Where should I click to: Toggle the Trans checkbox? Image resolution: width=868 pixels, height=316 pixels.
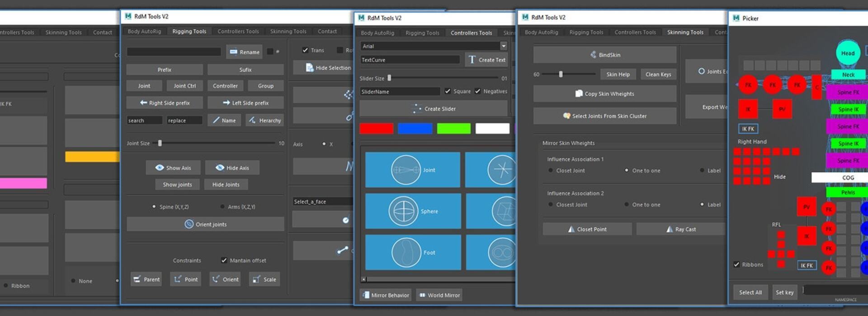point(305,50)
